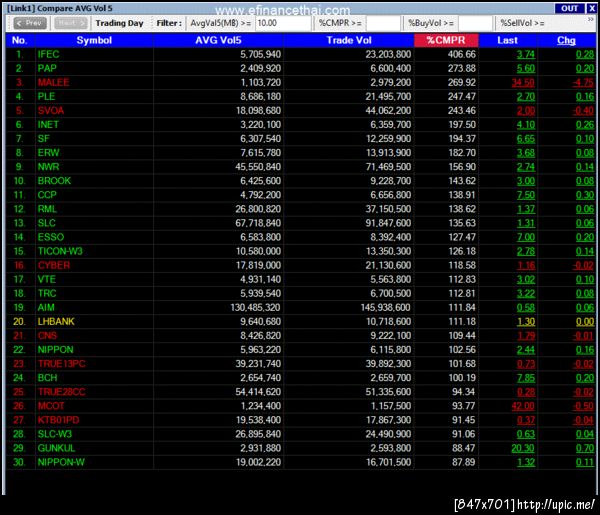This screenshot has height=515, width=600.
Task: Select the TRC symbol
Action: pyautogui.click(x=47, y=293)
